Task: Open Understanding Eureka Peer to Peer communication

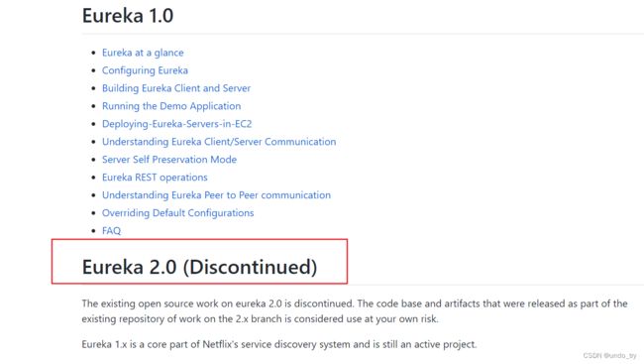Action: point(216,195)
